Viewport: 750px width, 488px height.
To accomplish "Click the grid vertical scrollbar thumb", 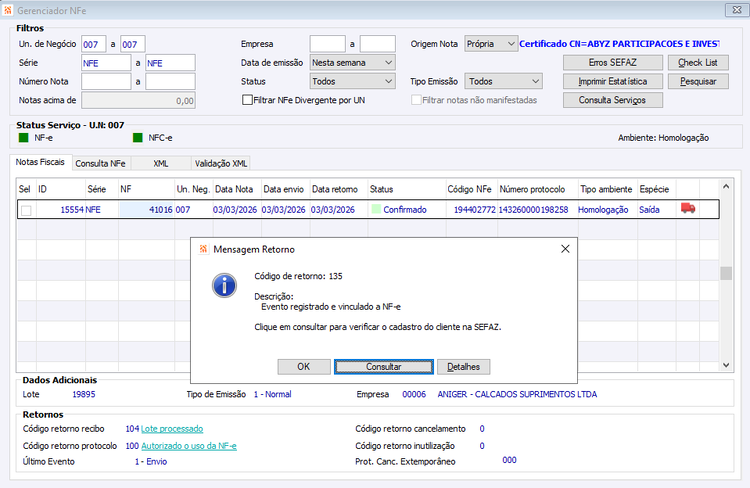I will (x=726, y=273).
